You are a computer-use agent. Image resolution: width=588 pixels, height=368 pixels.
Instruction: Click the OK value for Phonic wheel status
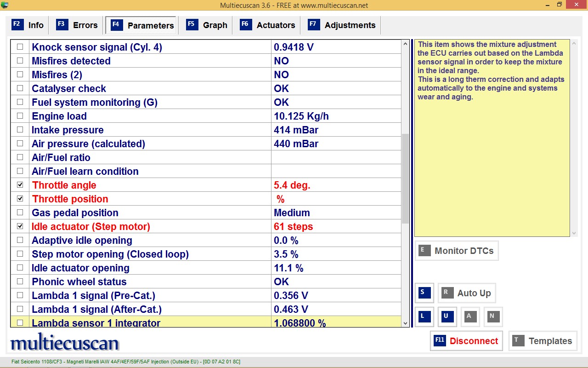coord(281,282)
